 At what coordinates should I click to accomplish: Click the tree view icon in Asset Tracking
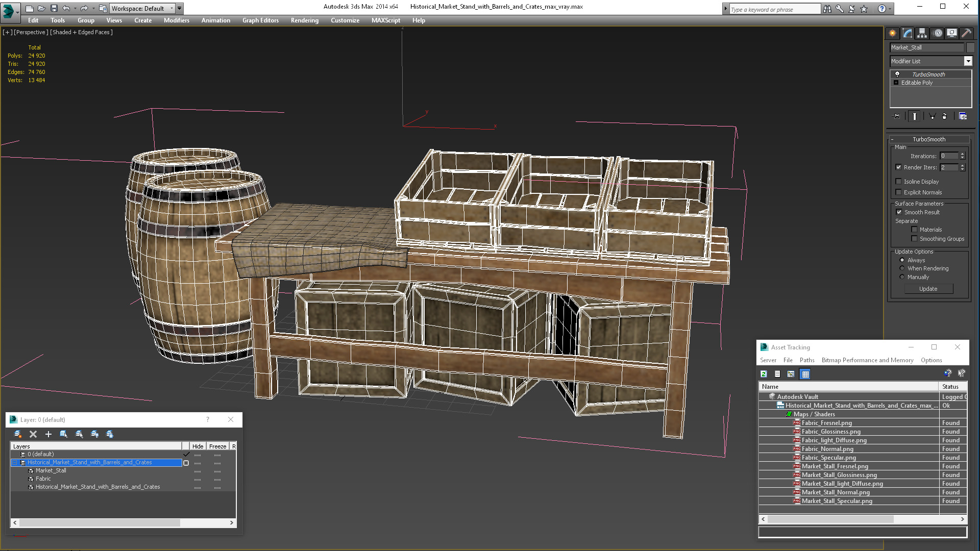coord(791,374)
